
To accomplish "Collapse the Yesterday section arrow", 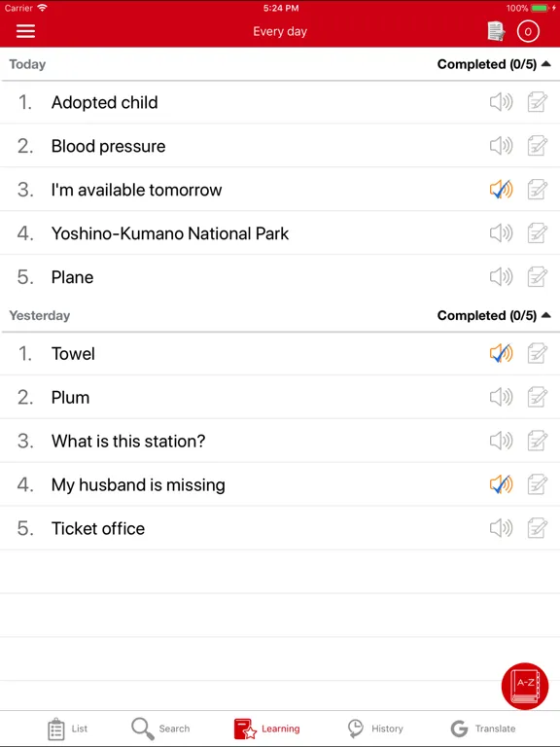I will point(546,315).
